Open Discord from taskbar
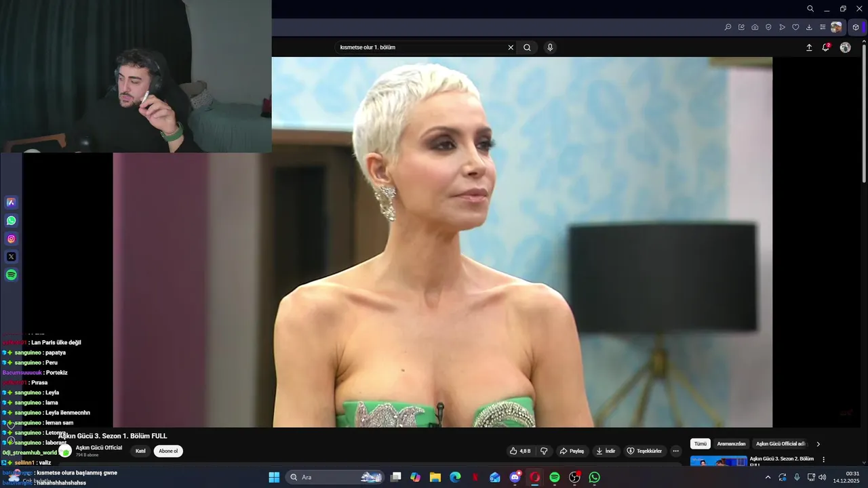Viewport: 868px width, 488px height. pyautogui.click(x=515, y=477)
